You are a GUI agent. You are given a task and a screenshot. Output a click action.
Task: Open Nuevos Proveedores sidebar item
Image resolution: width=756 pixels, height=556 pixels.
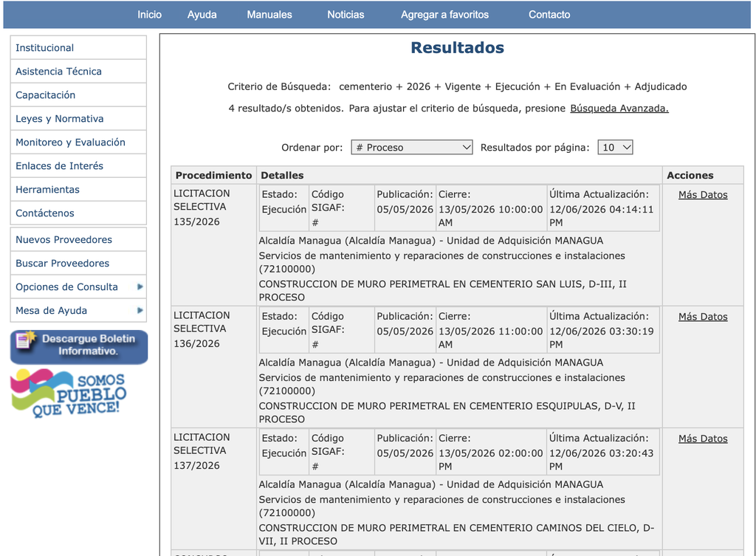[x=78, y=240]
